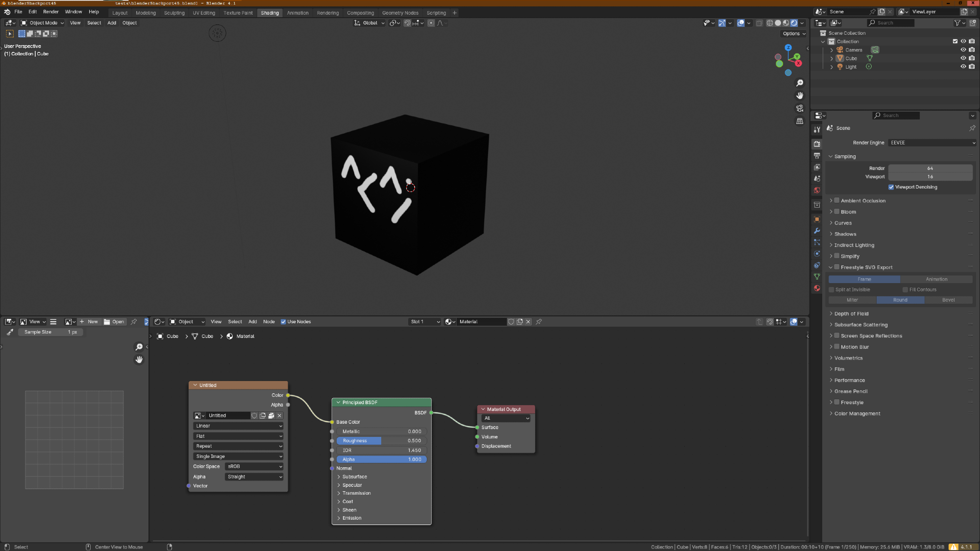This screenshot has width=980, height=551.
Task: Switch to orthographic view grid icon
Action: coord(800,121)
